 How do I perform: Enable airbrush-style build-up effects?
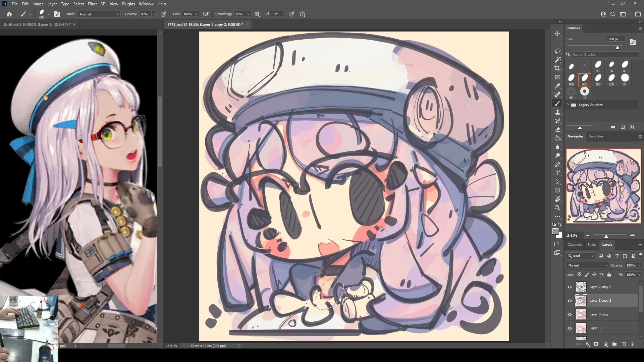[206, 14]
